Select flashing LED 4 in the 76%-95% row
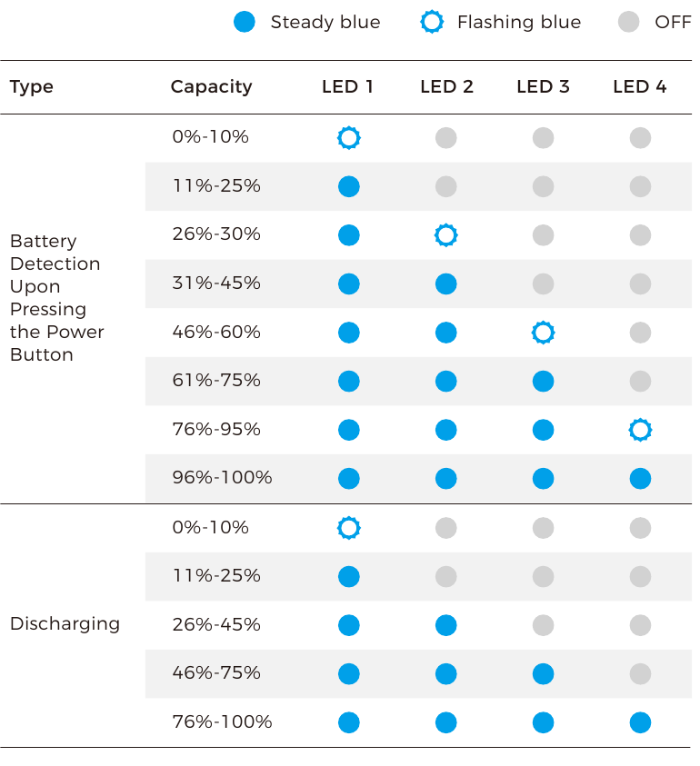Viewport: 700px width, 766px height. [640, 430]
